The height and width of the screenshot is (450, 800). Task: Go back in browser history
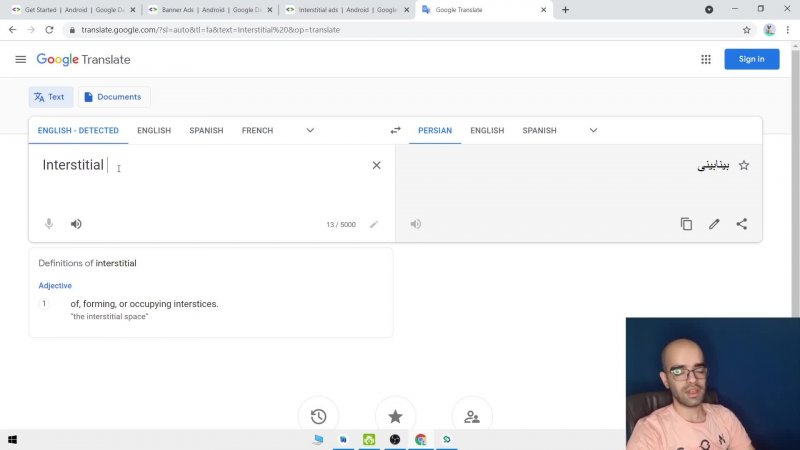click(12, 30)
